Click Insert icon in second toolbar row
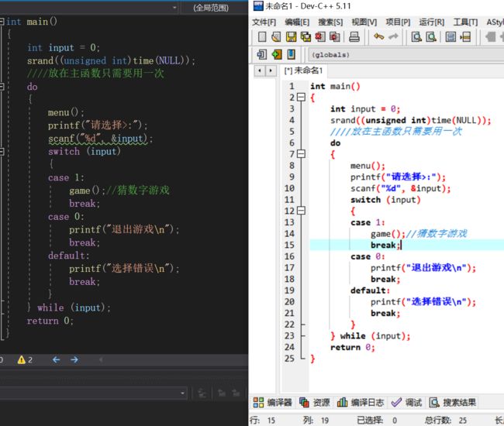This screenshot has width=504, height=426. click(261, 54)
